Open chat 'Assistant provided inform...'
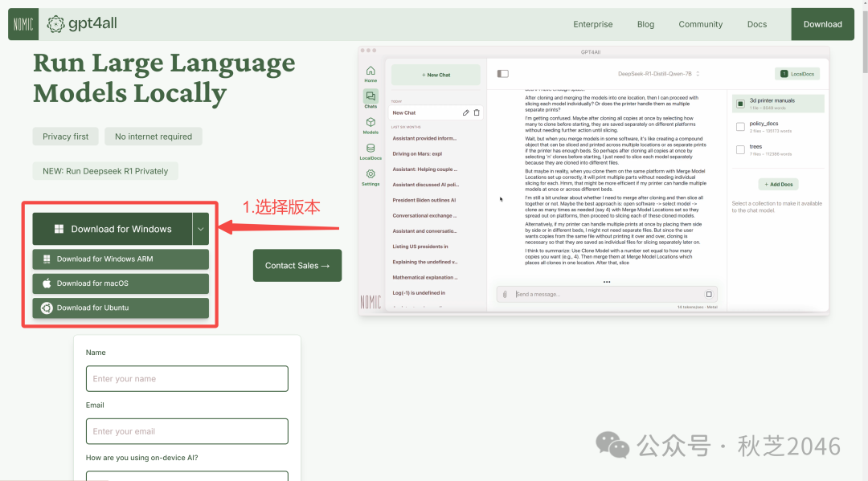Viewport: 868px width, 481px height. 425,138
